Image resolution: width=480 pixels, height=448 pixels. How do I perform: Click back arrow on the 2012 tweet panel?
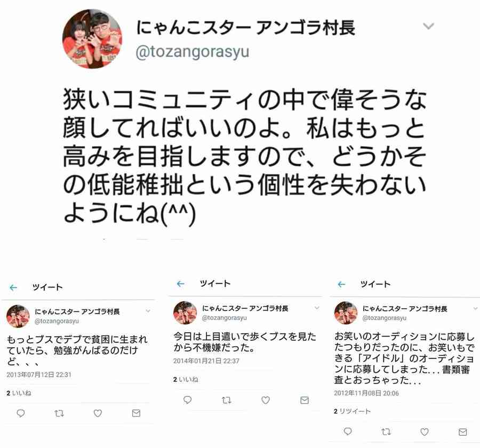click(x=341, y=284)
